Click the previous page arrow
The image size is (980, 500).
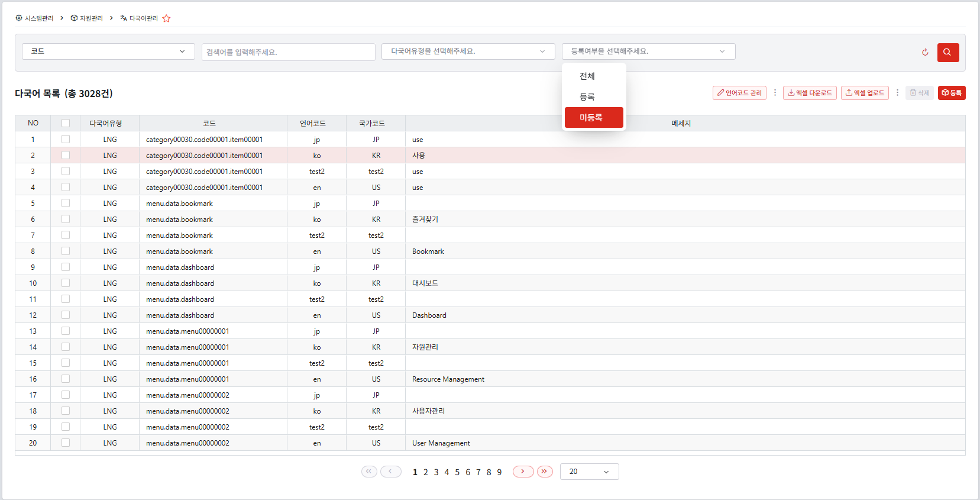coord(390,472)
